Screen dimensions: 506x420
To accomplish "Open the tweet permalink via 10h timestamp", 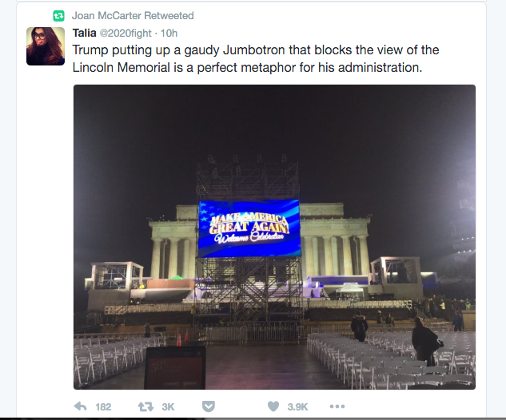I will pos(169,33).
